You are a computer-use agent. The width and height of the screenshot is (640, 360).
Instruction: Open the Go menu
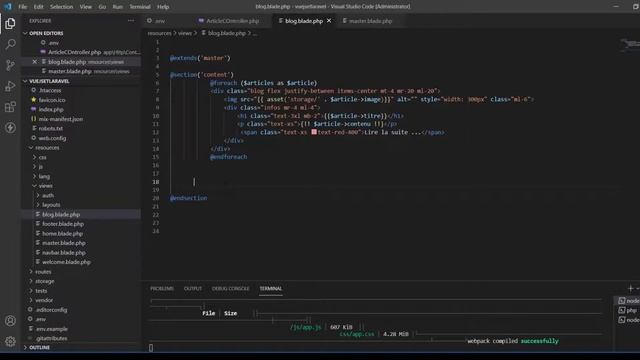(x=102, y=7)
